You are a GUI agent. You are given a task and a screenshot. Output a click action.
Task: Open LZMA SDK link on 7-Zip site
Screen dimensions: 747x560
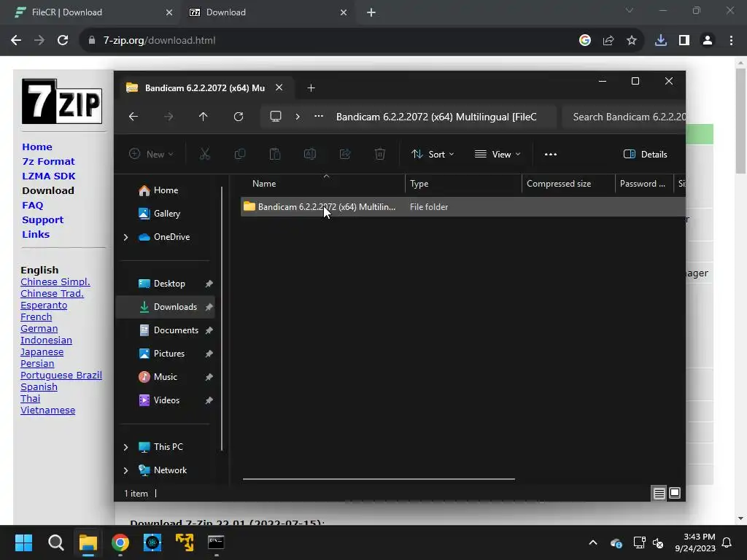pyautogui.click(x=49, y=176)
